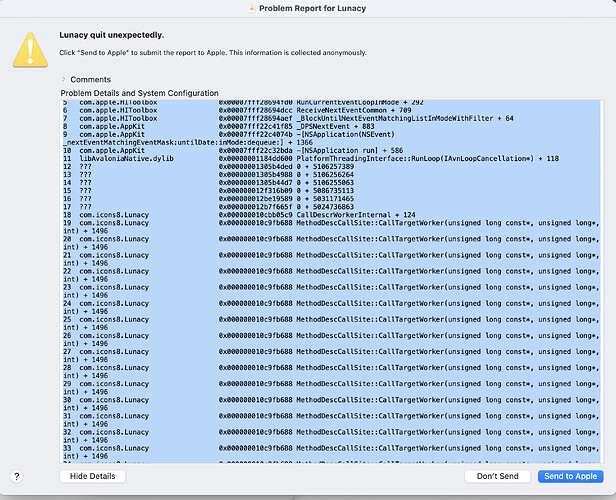The height and width of the screenshot is (500, 616).
Task: Select line 17 with address 0x000000012b7f665f
Action: [209, 207]
